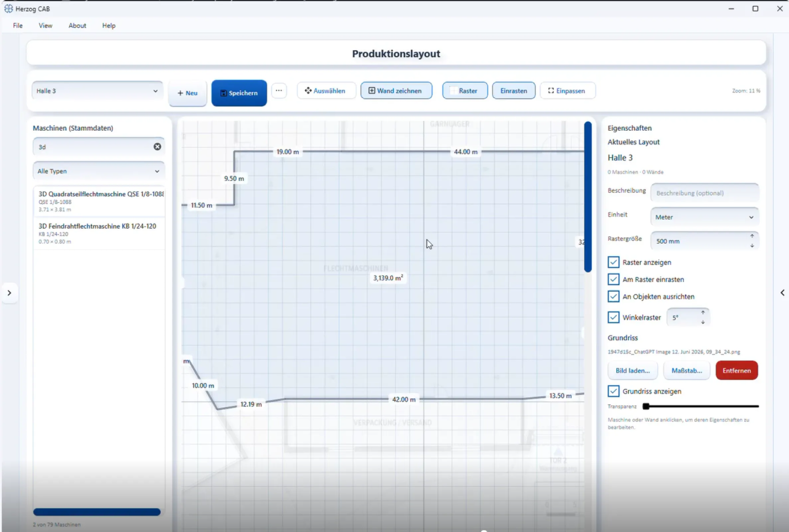Open the three-dots more options button
The width and height of the screenshot is (789, 532).
pos(279,90)
